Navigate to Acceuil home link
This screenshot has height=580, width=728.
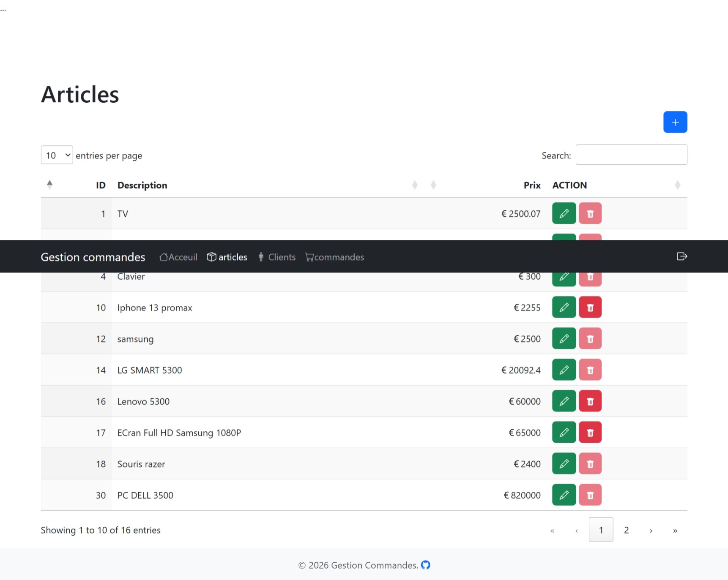pyautogui.click(x=178, y=257)
